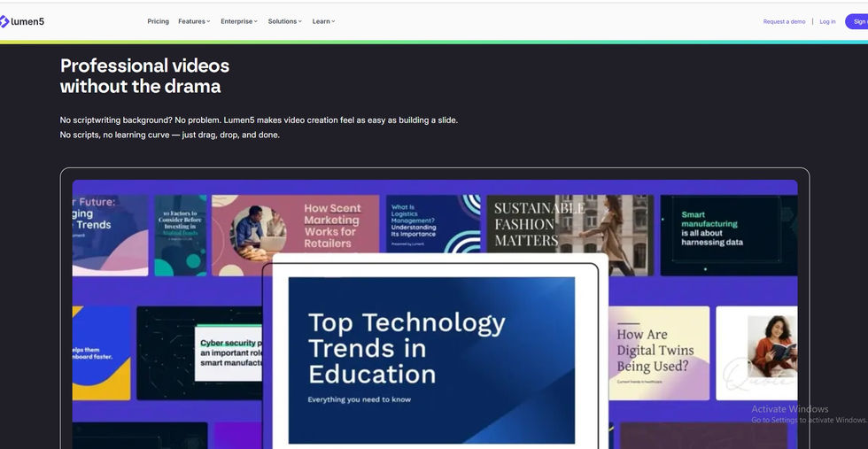Select the 10 Factors to Consider thumbnail

pyautogui.click(x=181, y=235)
